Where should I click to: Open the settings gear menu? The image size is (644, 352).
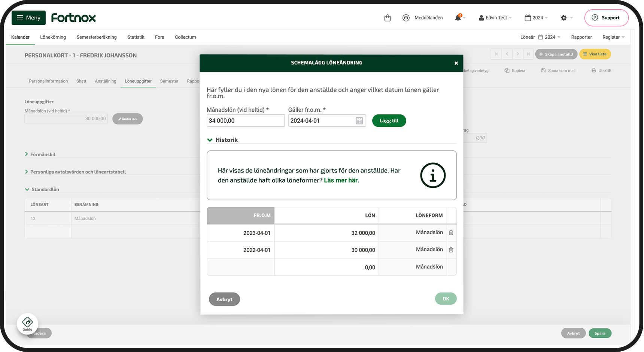[564, 18]
